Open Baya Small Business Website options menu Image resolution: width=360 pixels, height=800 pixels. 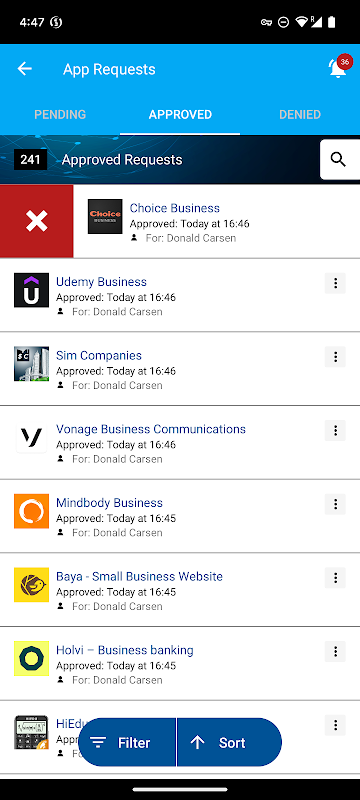click(x=335, y=578)
